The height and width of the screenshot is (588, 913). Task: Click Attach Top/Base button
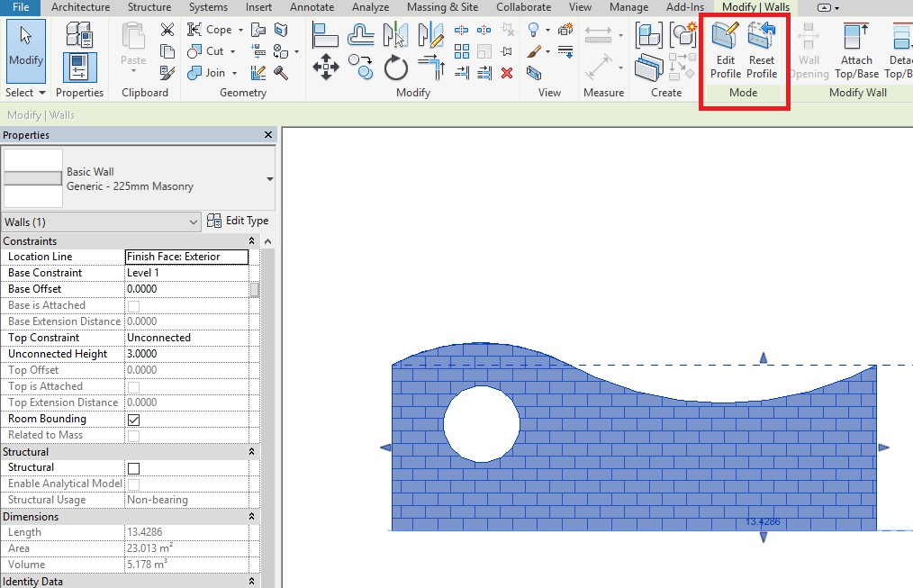[x=856, y=50]
